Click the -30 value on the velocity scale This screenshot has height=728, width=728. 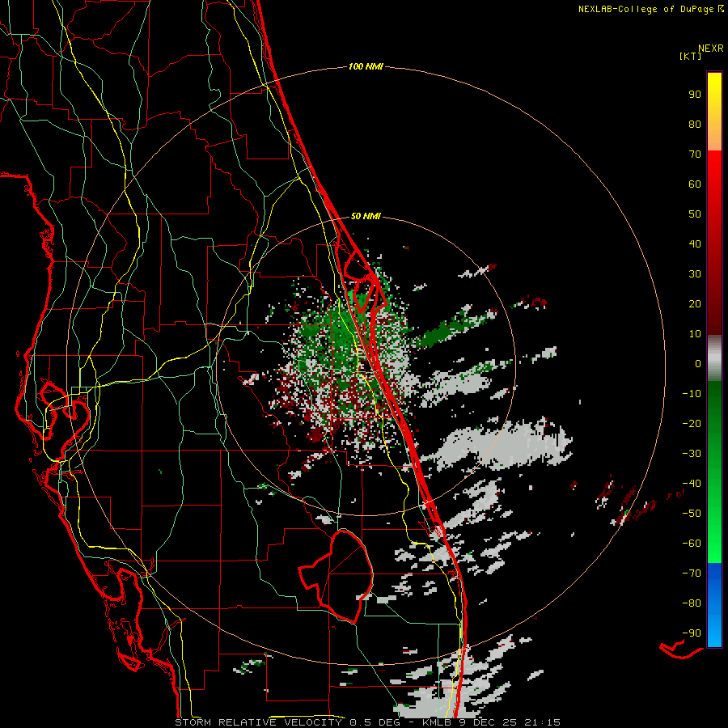[692, 454]
